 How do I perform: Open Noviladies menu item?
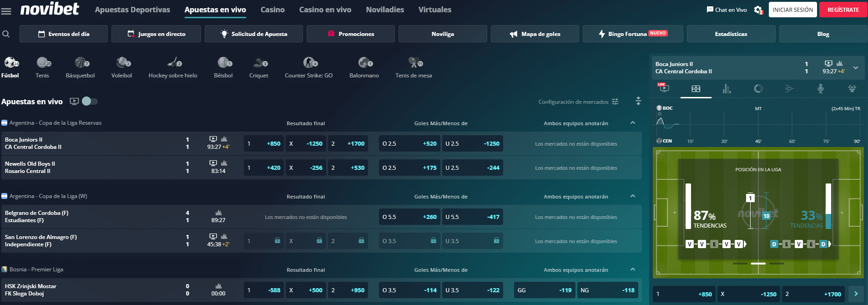[x=385, y=10]
